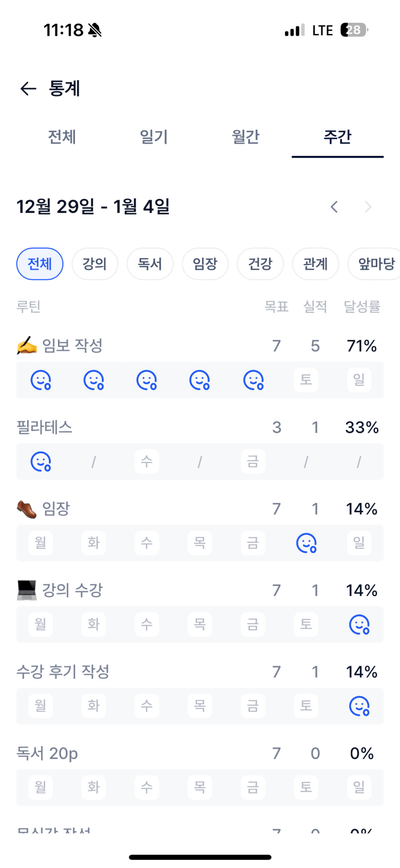Filter by the 건강 category chip

(260, 264)
